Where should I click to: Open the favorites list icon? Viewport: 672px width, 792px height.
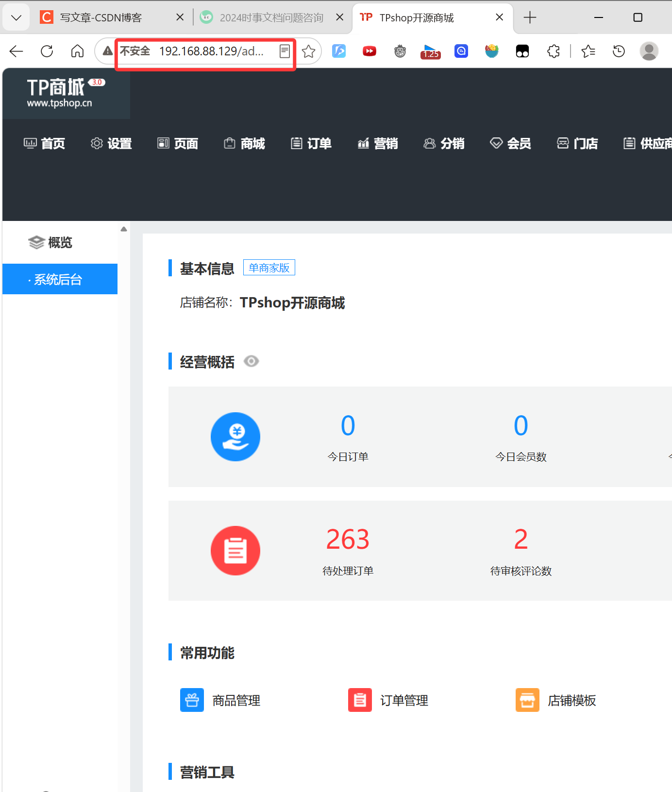click(x=588, y=51)
